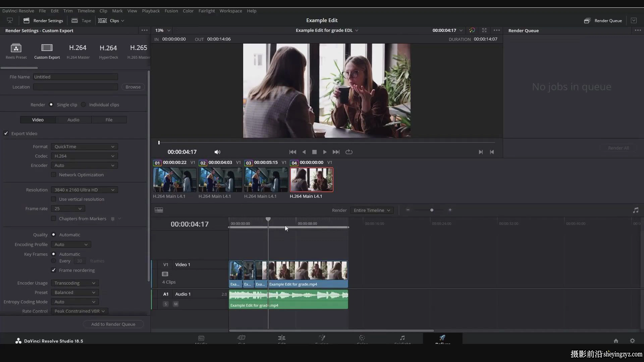This screenshot has height=362, width=644.
Task: Switch to the Deliver page
Action: coord(442,339)
